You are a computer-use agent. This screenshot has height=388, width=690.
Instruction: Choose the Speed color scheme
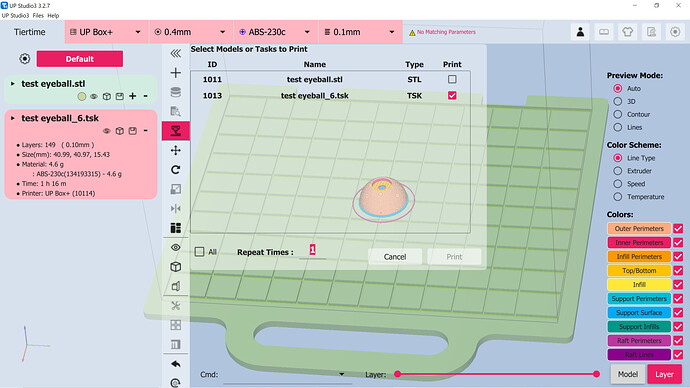[618, 184]
